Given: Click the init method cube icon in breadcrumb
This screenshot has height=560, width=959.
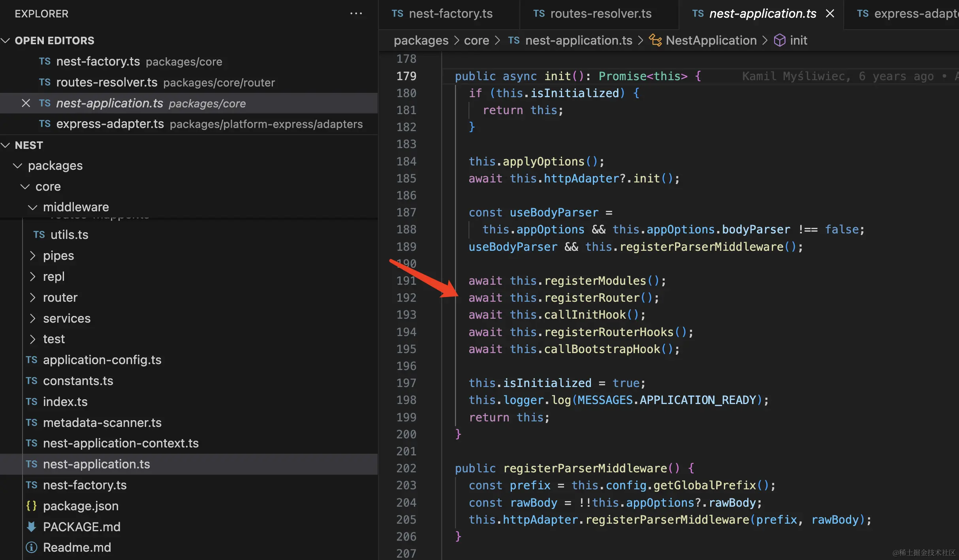Looking at the screenshot, I should [779, 40].
